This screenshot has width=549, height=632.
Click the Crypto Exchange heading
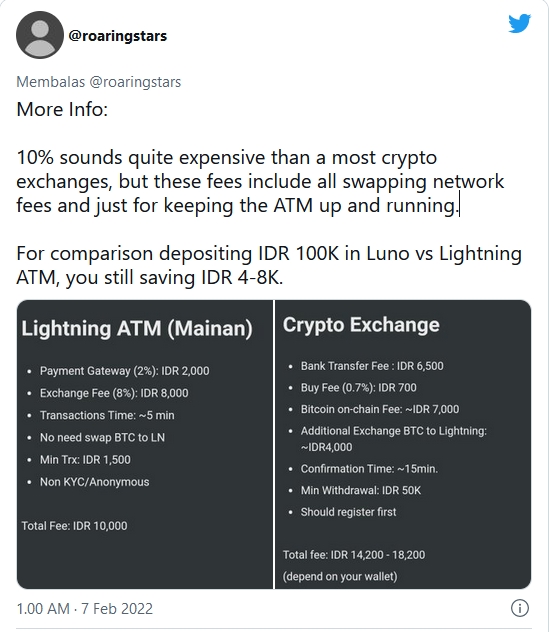[x=361, y=325]
